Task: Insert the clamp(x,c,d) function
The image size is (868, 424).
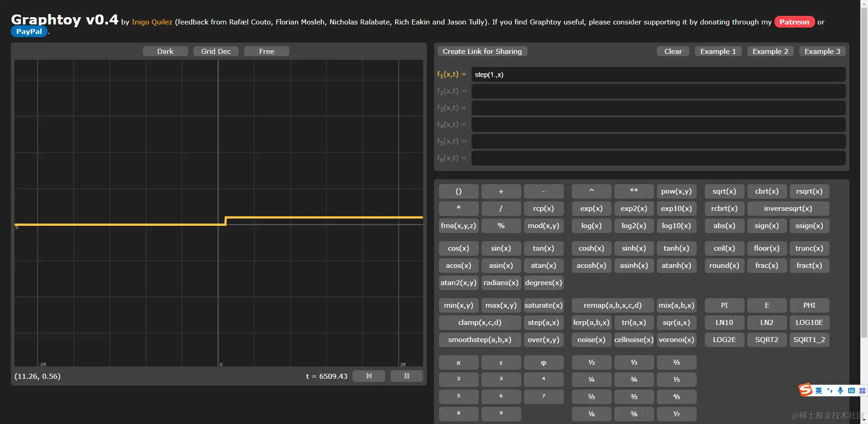Action: tap(479, 322)
